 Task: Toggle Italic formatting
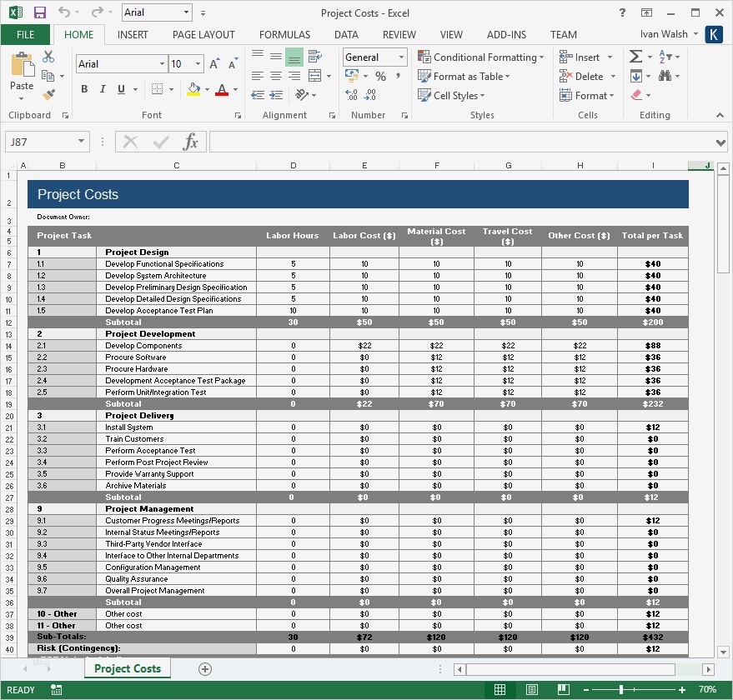click(103, 89)
